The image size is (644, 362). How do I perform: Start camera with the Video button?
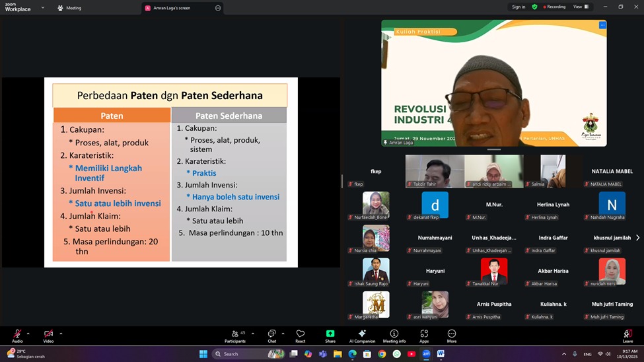point(48,336)
